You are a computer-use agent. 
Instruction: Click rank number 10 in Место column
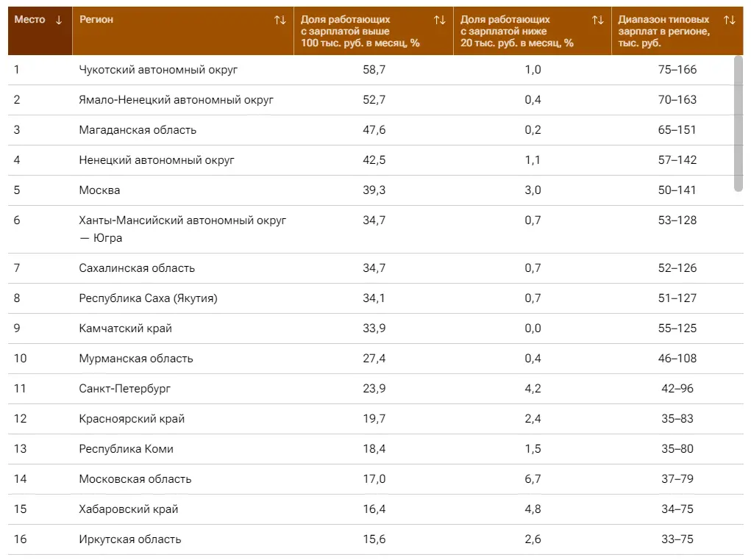20,359
